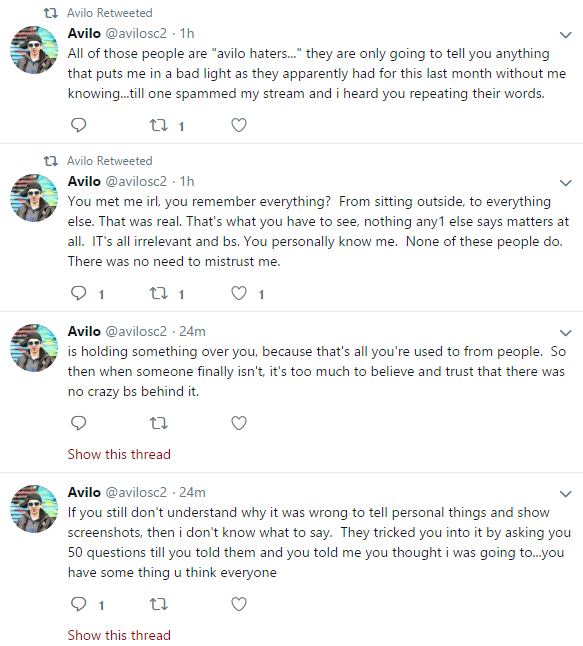Image resolution: width=583 pixels, height=646 pixels.
Task: Show this thread under the "no crazy bs" tweet
Action: coord(119,454)
